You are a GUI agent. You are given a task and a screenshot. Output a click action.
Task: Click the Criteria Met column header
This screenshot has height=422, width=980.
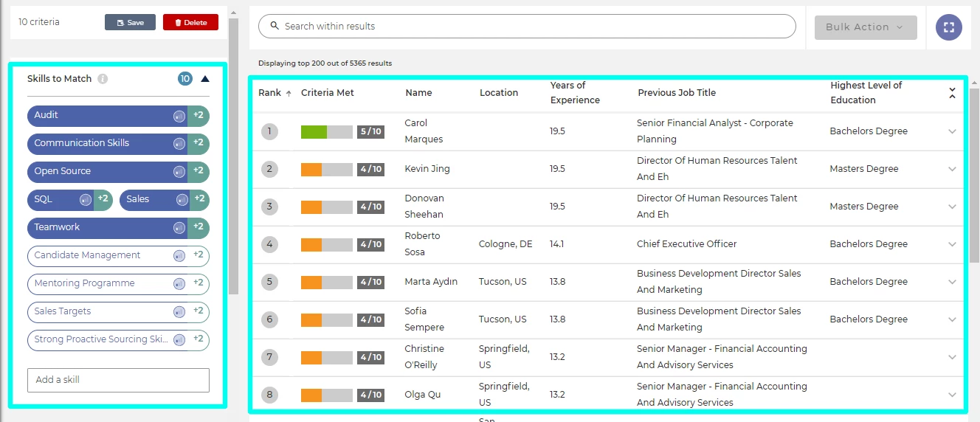[x=328, y=93]
